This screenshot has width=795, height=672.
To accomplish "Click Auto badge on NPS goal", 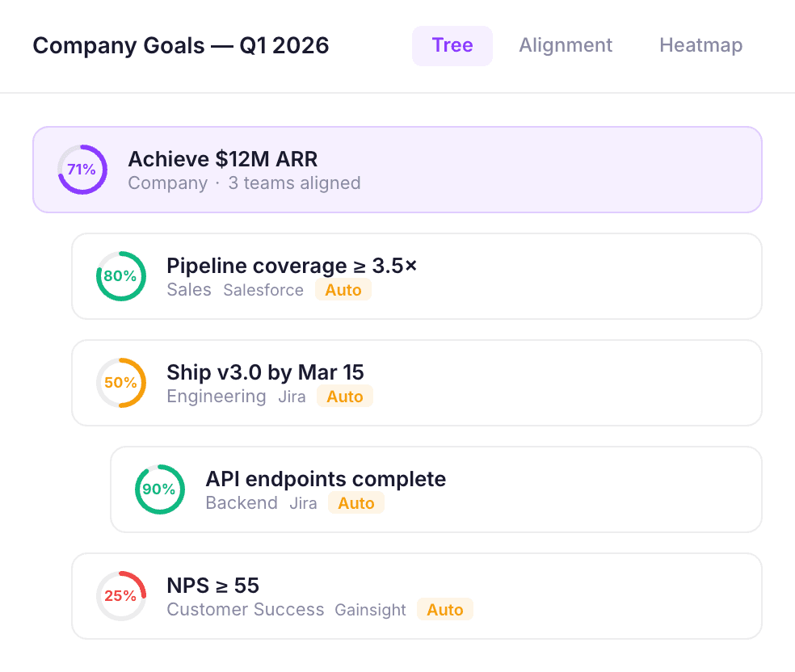I will click(445, 610).
